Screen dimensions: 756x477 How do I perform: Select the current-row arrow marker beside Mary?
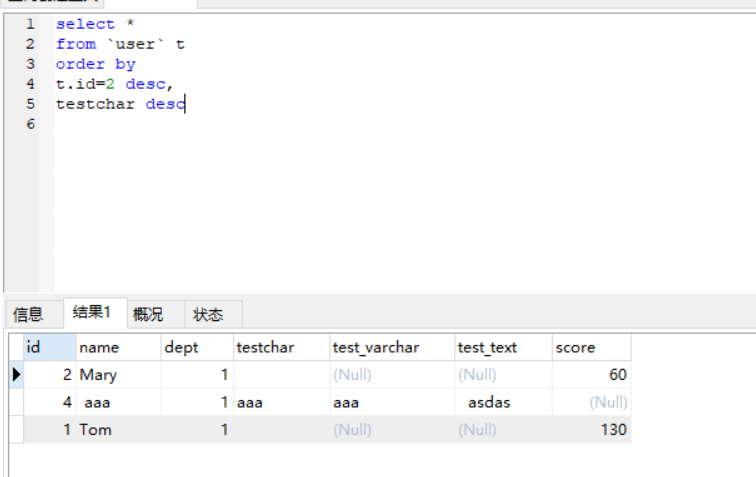tap(16, 375)
